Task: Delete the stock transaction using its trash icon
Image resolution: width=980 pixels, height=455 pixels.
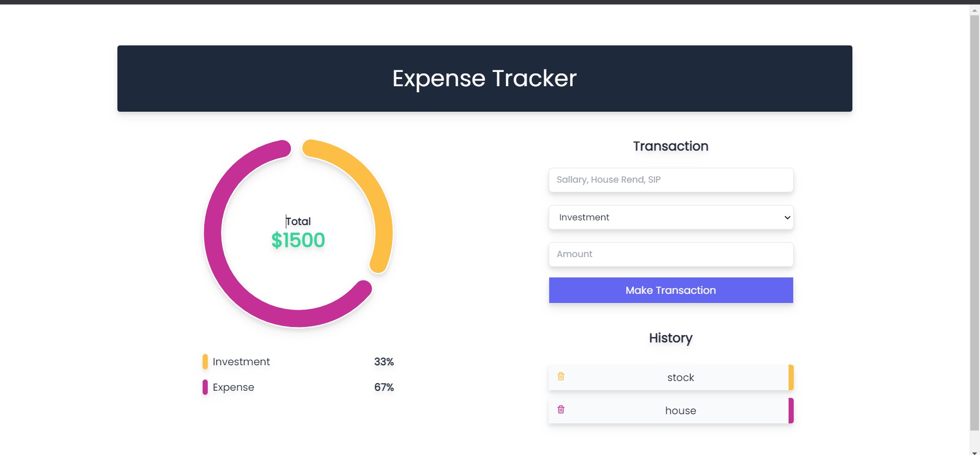Action: 561,376
